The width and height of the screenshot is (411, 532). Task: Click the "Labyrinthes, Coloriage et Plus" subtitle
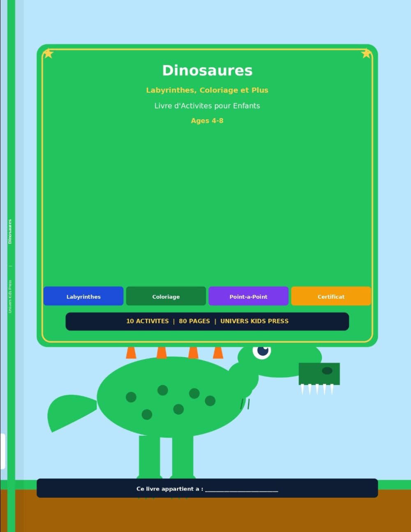coord(207,90)
